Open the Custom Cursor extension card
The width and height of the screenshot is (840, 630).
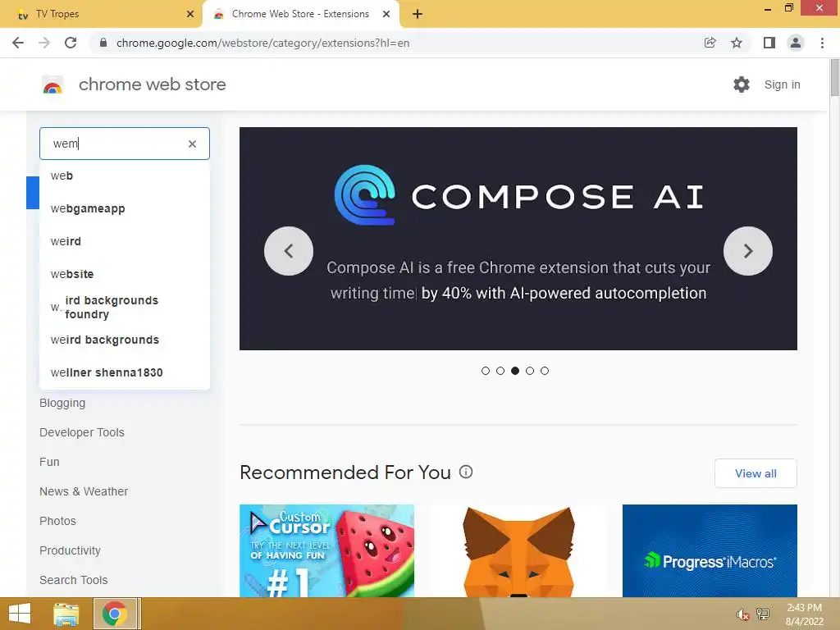326,550
